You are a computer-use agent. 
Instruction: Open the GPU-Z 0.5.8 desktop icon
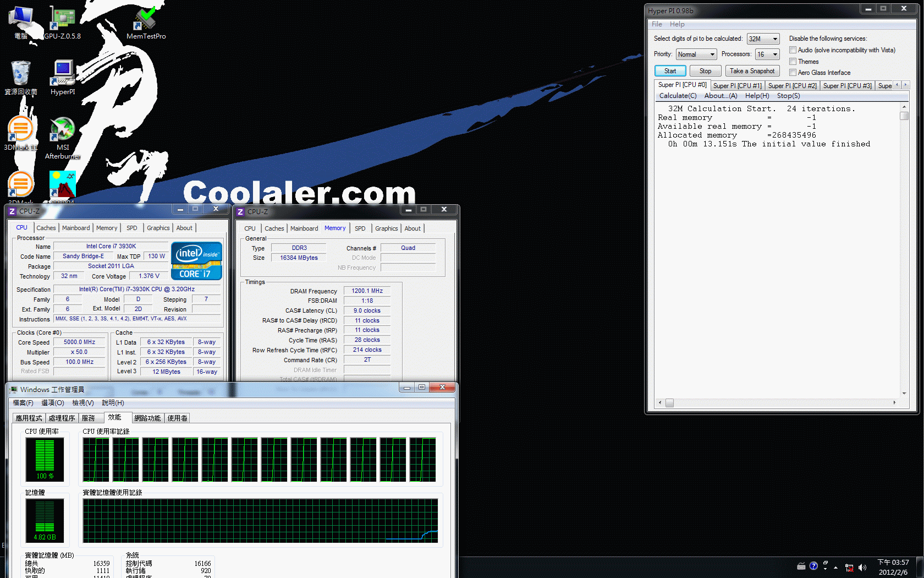tap(62, 22)
